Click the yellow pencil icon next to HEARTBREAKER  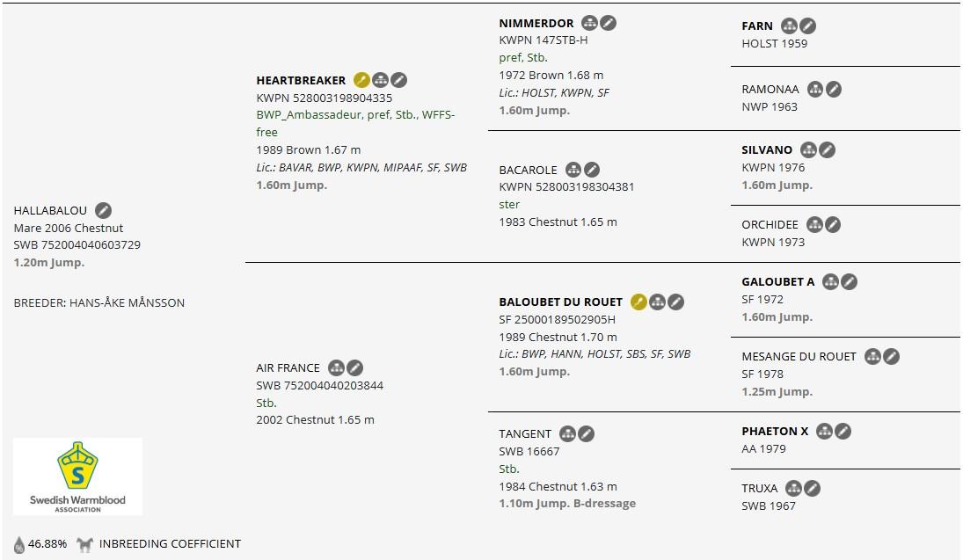361,80
